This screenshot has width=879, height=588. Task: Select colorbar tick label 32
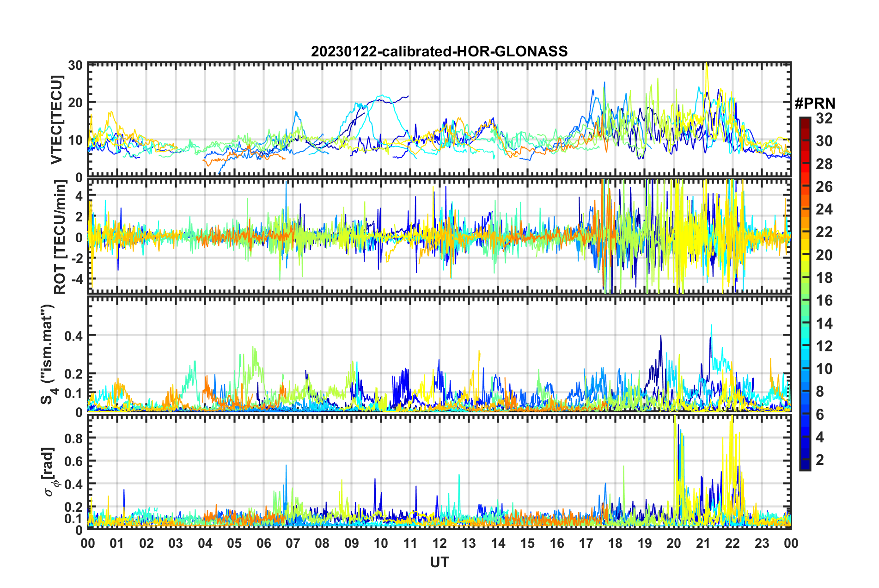coord(824,118)
